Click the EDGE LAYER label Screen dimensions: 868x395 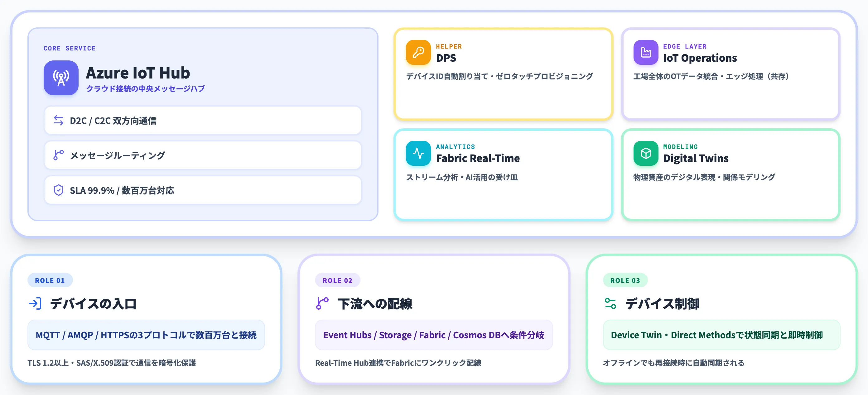[x=685, y=46]
